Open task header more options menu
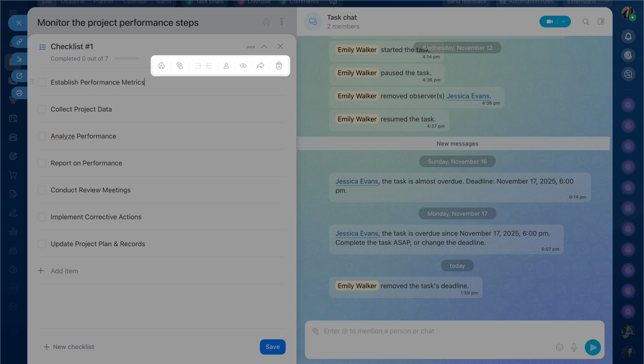Viewport: 644px width, 364px height. pos(281,22)
